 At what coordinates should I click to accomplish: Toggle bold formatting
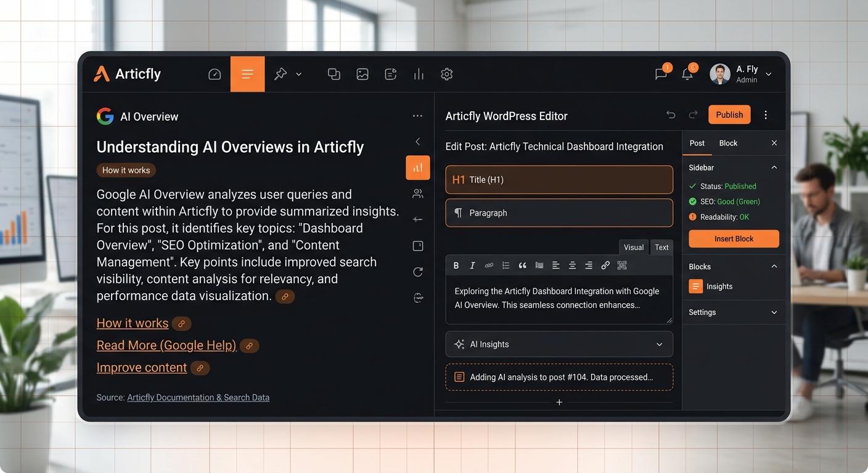click(456, 265)
